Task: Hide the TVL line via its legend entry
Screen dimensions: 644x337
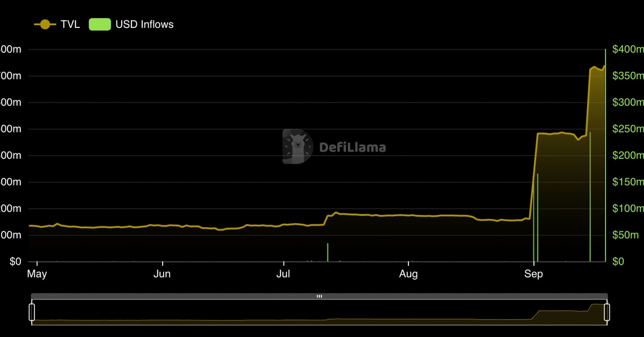Action: (70, 24)
